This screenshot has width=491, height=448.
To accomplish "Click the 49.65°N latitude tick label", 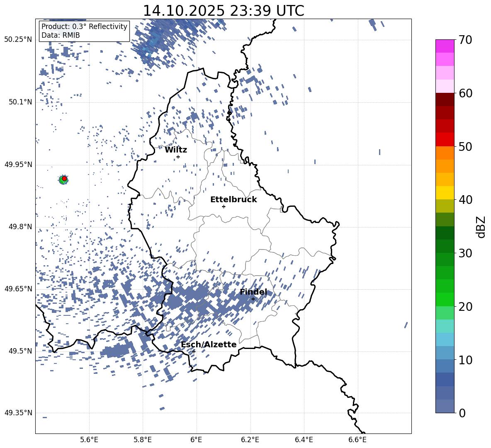I will 18,288.
